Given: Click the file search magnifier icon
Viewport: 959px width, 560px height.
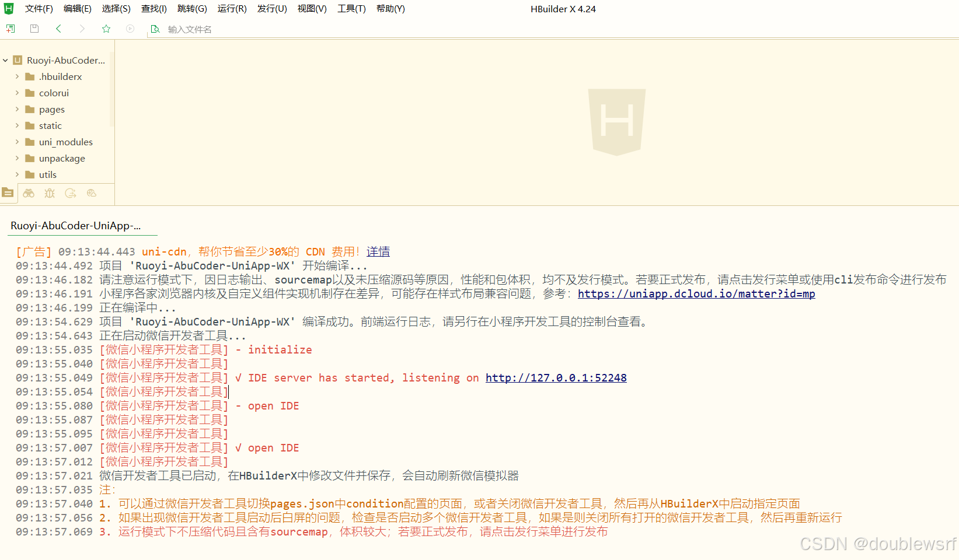Looking at the screenshot, I should (155, 29).
